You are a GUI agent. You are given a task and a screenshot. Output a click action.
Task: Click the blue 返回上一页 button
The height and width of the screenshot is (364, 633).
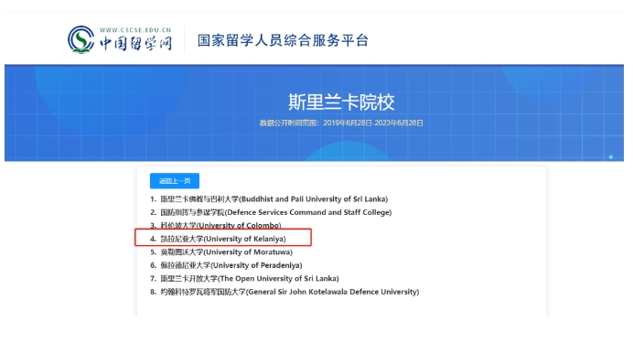point(175,181)
